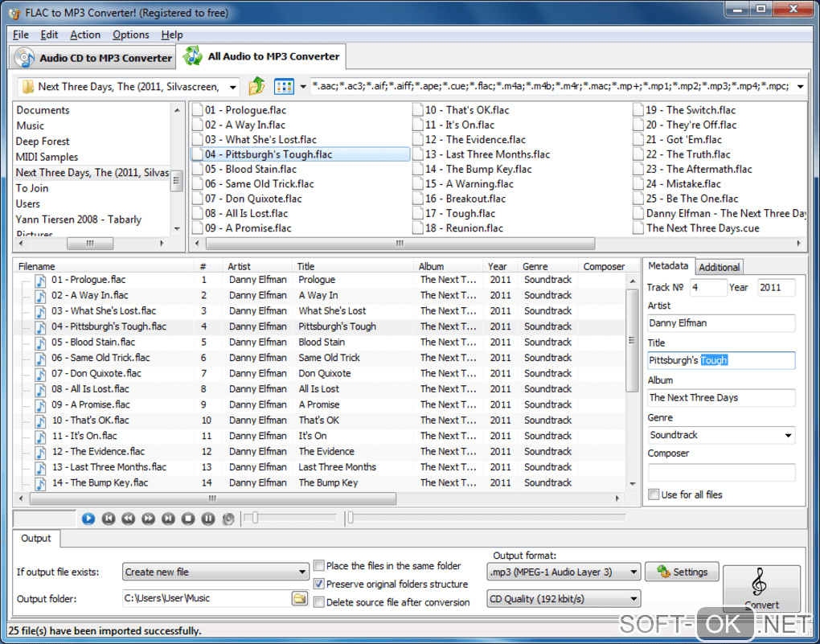Click music note icon for 12 - The Evidence.flac
Viewport: 820px width, 644px height.
click(x=40, y=452)
